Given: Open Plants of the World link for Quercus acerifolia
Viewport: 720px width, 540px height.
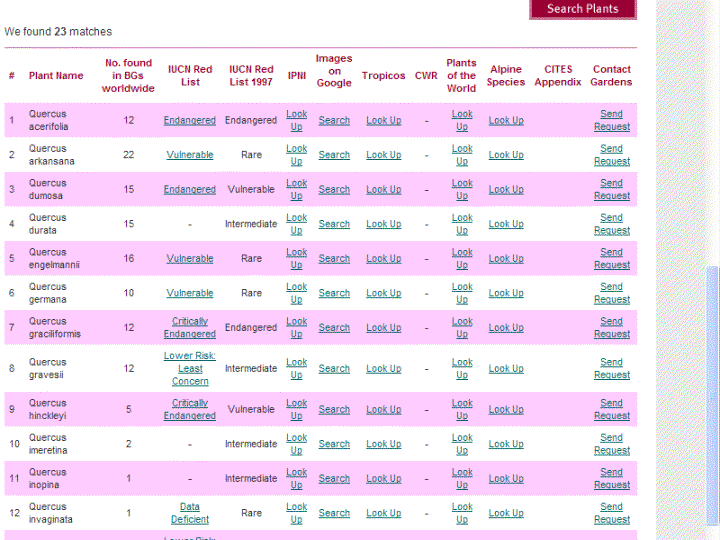Looking at the screenshot, I should point(462,120).
